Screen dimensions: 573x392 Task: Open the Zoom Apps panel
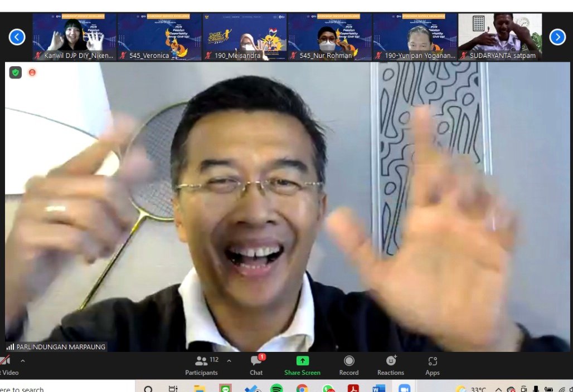click(x=432, y=365)
